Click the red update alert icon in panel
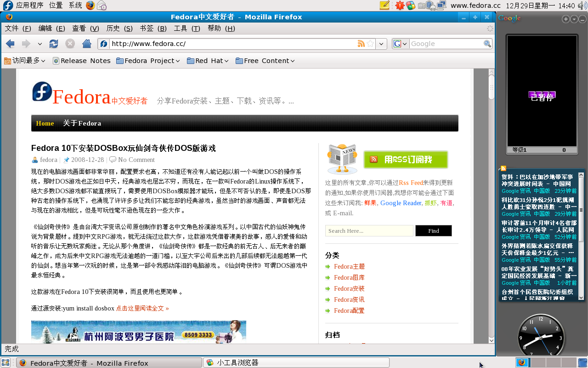The height and width of the screenshot is (368, 588). click(399, 6)
